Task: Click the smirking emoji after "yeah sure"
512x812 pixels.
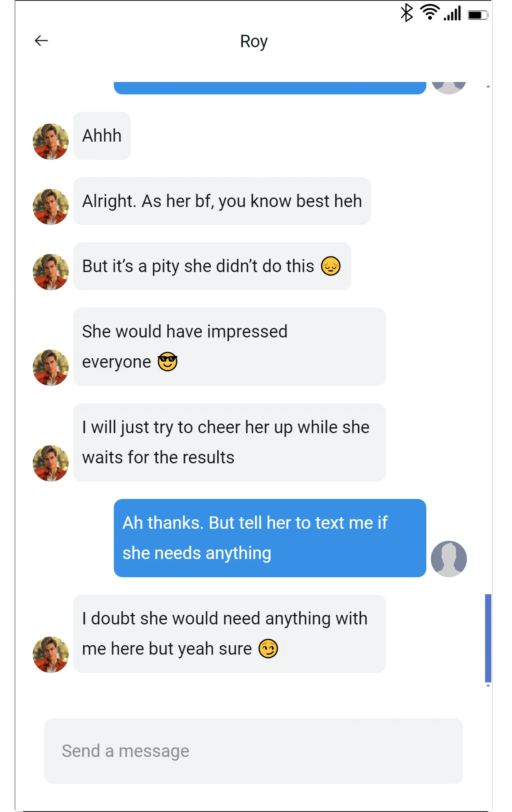Action: [x=268, y=648]
